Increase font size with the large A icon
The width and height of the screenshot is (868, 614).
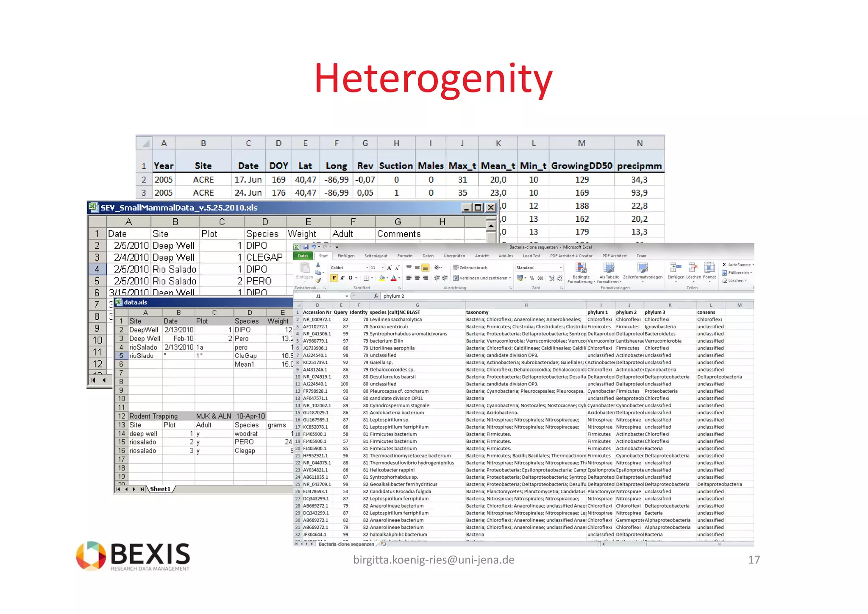tap(389, 268)
